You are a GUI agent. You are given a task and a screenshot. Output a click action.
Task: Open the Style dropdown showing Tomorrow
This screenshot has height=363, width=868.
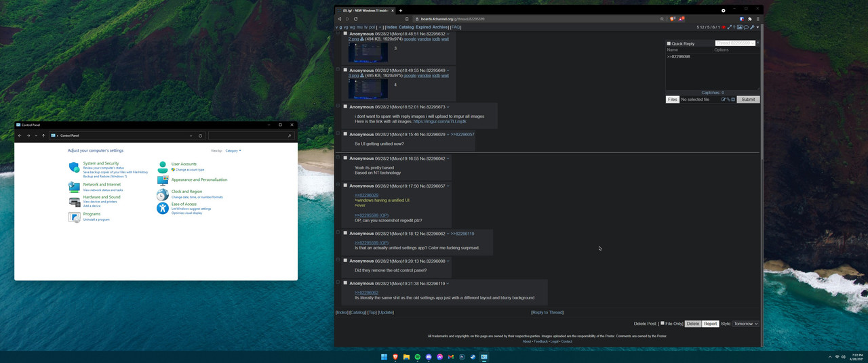pyautogui.click(x=746, y=324)
